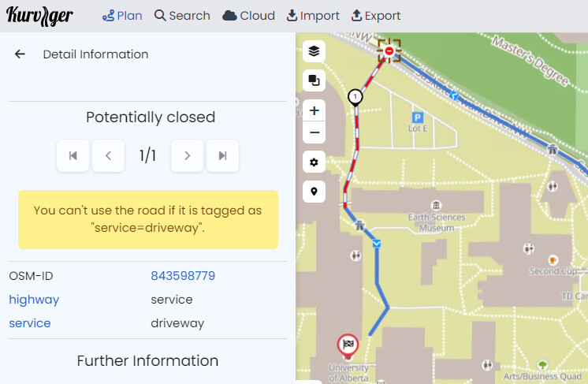Go back from Detail Information

click(x=20, y=54)
